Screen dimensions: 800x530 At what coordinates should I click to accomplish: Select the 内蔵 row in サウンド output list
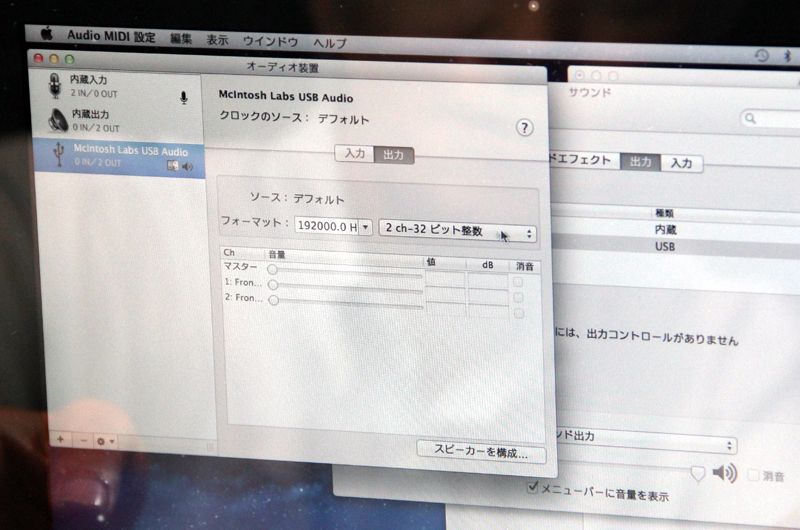[x=676, y=230]
